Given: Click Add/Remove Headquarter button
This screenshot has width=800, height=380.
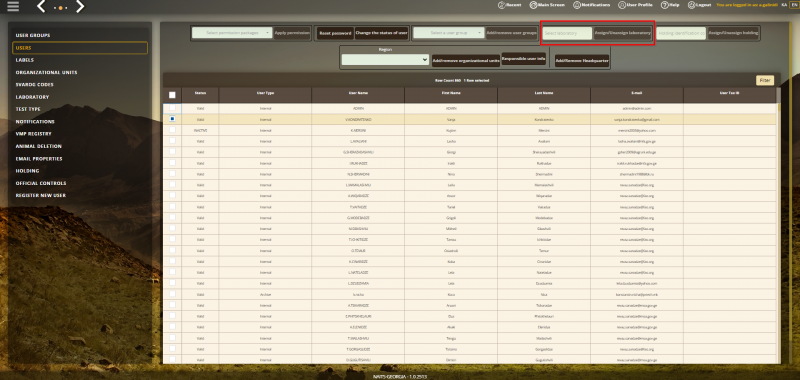Looking at the screenshot, I should pos(582,61).
